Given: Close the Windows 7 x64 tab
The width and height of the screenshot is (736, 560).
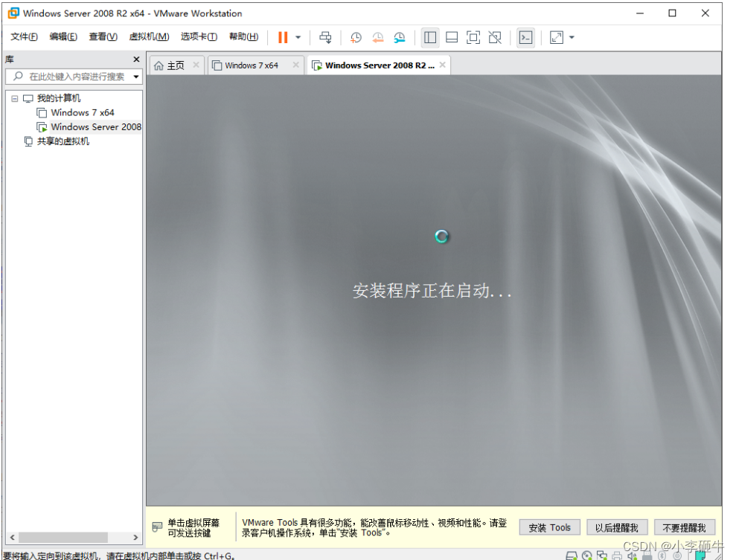Looking at the screenshot, I should click(295, 65).
